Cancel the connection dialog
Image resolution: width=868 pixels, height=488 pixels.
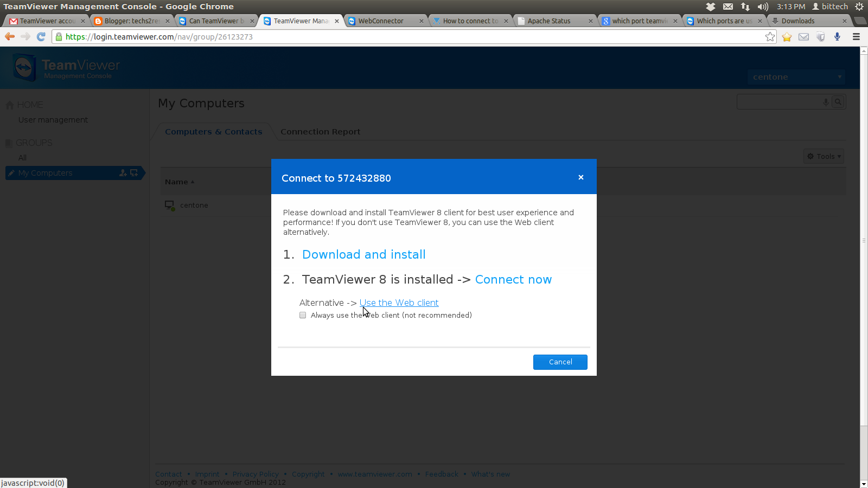click(x=560, y=362)
